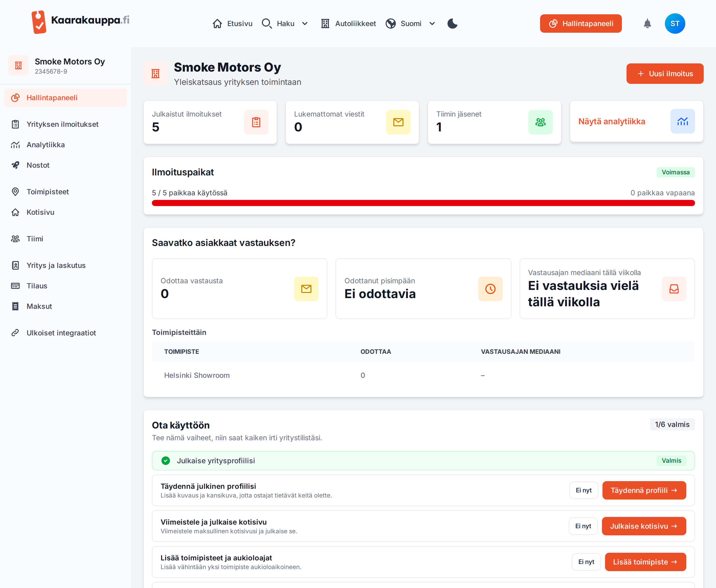The image size is (716, 588).
Task: Click the analytics chart icon
Action: point(683,121)
